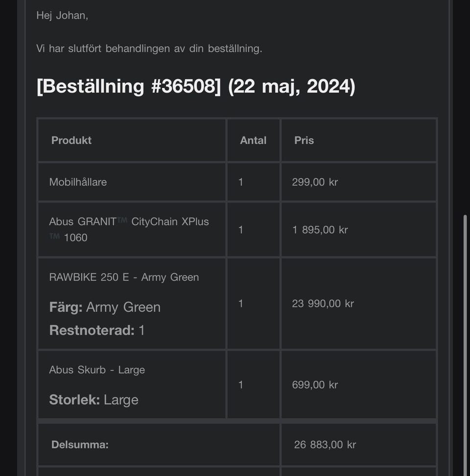This screenshot has width=470, height=476.
Task: Click the order processing confirmation sentence
Action: 149,48
